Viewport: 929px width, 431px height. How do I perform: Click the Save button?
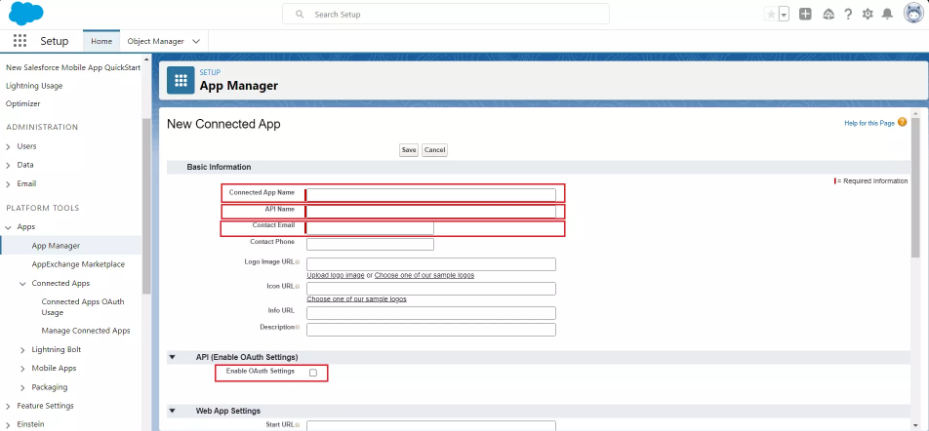tap(409, 150)
